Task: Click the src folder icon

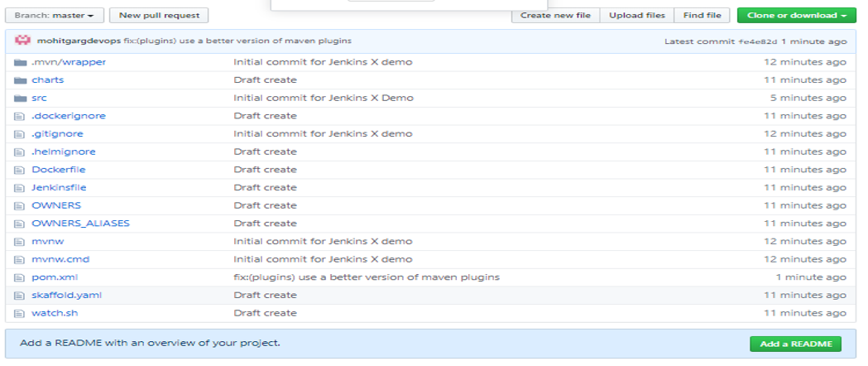Action: click(21, 98)
